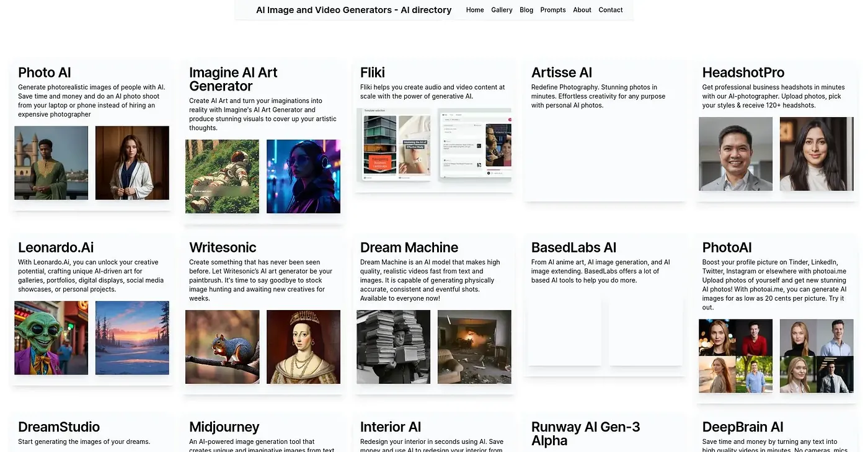Open the Prompts nav item

click(553, 10)
